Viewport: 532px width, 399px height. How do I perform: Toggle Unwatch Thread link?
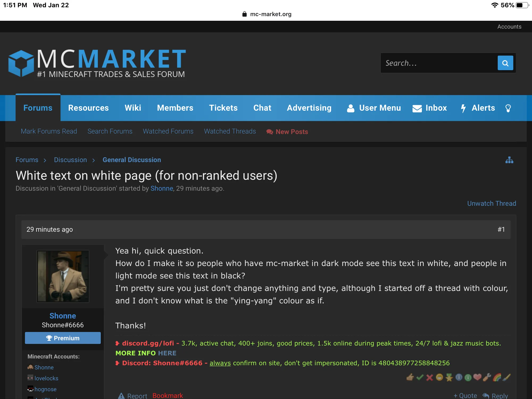pyautogui.click(x=491, y=203)
